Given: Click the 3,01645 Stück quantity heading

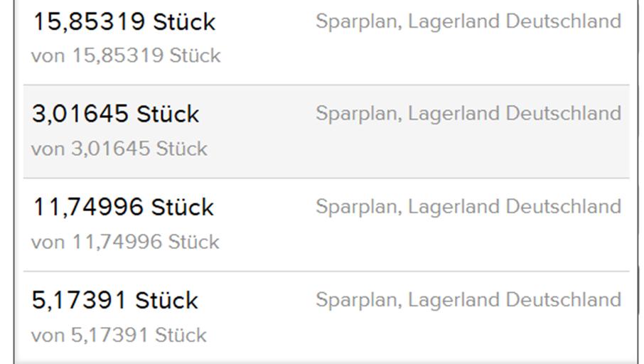Looking at the screenshot, I should tap(116, 114).
